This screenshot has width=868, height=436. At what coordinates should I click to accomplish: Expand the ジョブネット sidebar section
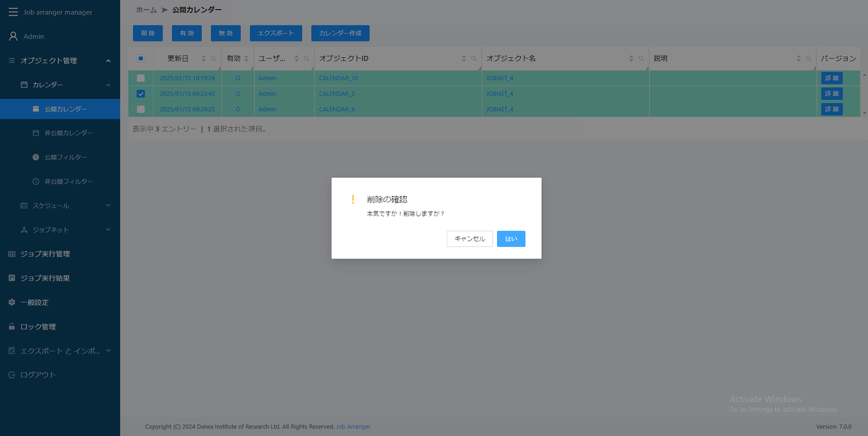coord(108,230)
